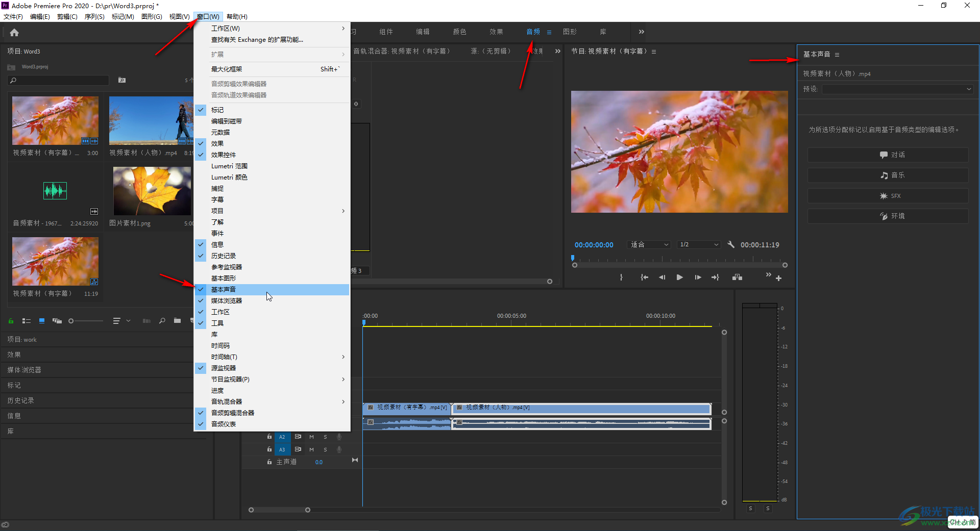Open 剪辑(C) menu
This screenshot has width=980, height=531.
[x=67, y=17]
